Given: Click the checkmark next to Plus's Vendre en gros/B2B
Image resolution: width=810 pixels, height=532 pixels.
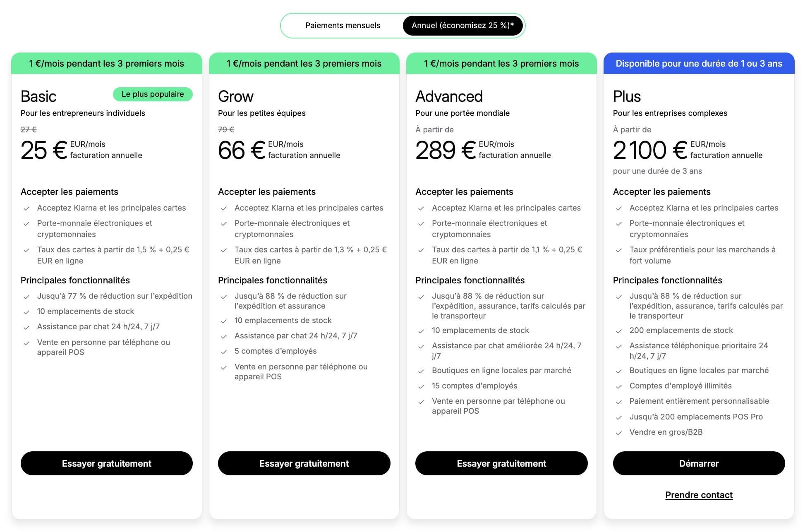Looking at the screenshot, I should pyautogui.click(x=619, y=432).
